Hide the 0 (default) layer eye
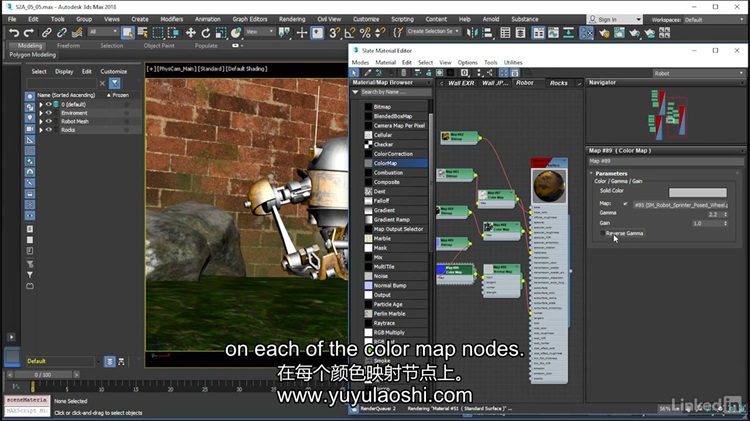750x421 pixels. (48, 104)
